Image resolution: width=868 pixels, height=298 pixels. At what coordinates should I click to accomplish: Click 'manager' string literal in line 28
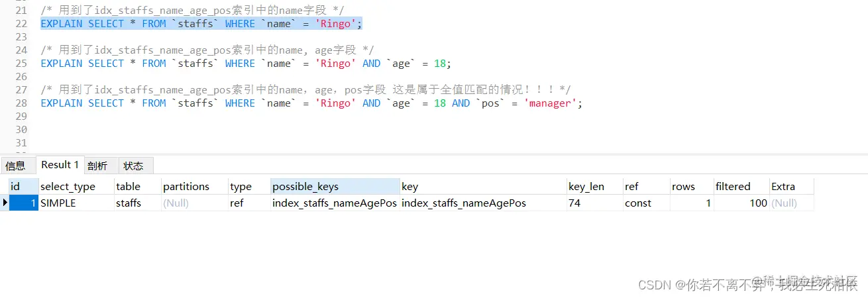click(550, 103)
